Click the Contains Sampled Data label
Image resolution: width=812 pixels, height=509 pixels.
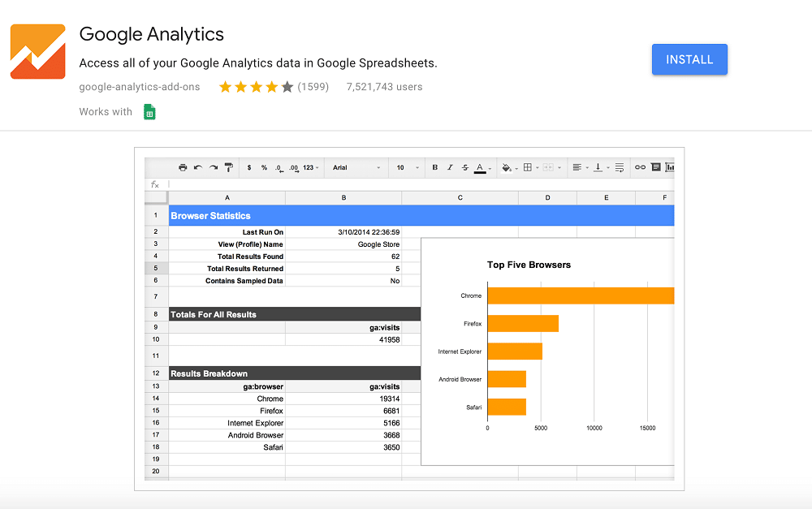point(244,281)
